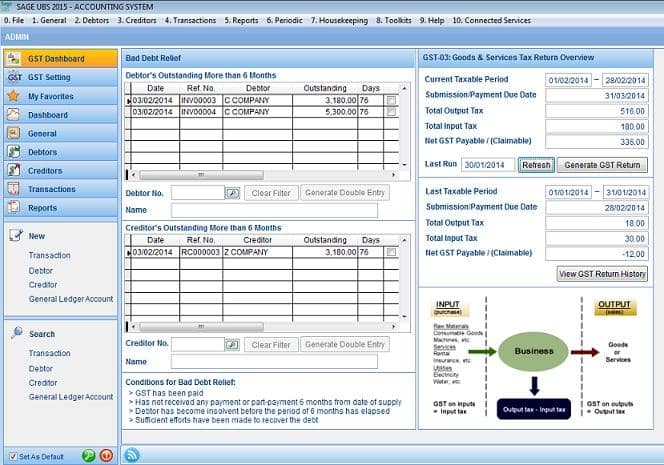664x465 pixels.
Task: Click the Reports sidebar icon
Action: pos(14,208)
